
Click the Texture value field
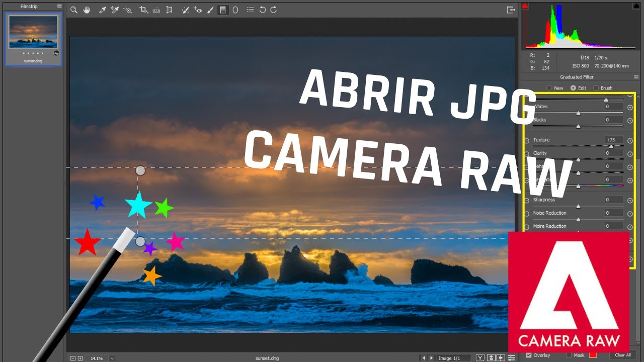[614, 140]
